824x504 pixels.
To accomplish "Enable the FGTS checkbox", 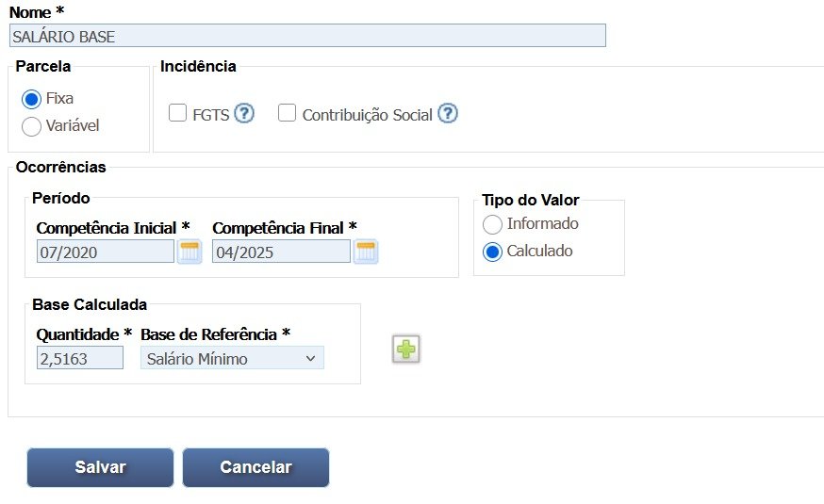I will [177, 113].
